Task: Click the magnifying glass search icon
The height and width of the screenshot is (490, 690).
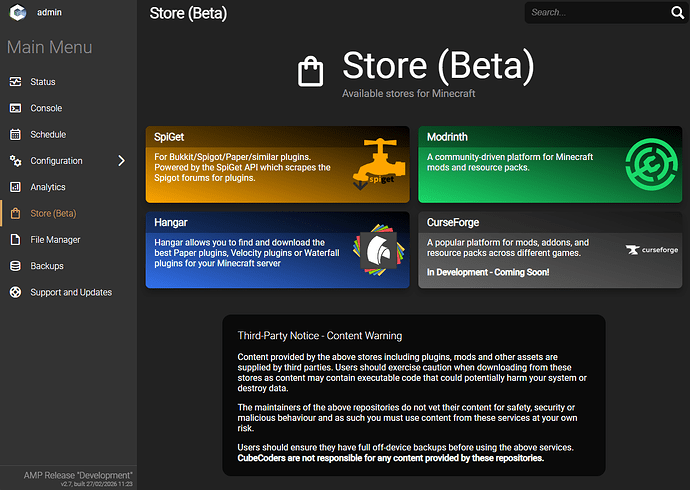Action: click(x=678, y=12)
